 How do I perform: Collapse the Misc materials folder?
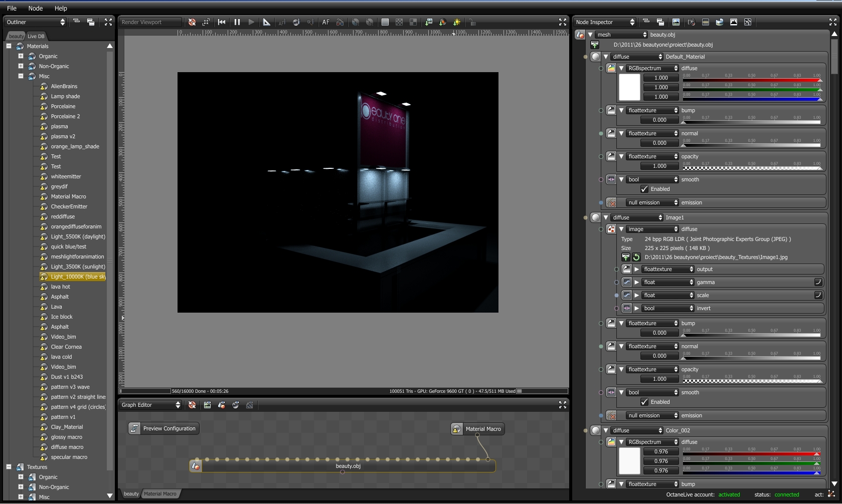pyautogui.click(x=21, y=76)
